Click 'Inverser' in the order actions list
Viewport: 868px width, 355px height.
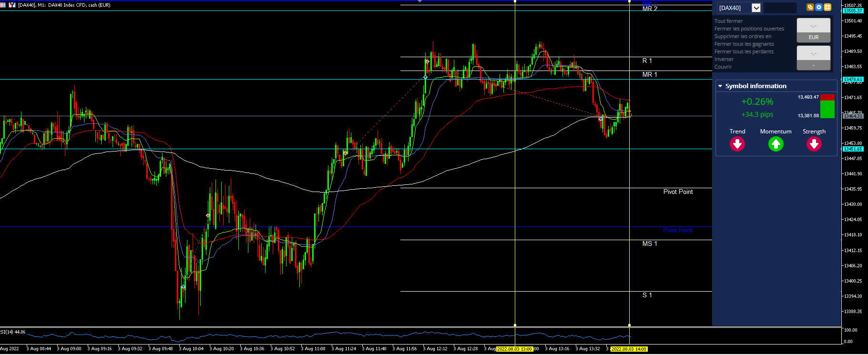click(724, 59)
